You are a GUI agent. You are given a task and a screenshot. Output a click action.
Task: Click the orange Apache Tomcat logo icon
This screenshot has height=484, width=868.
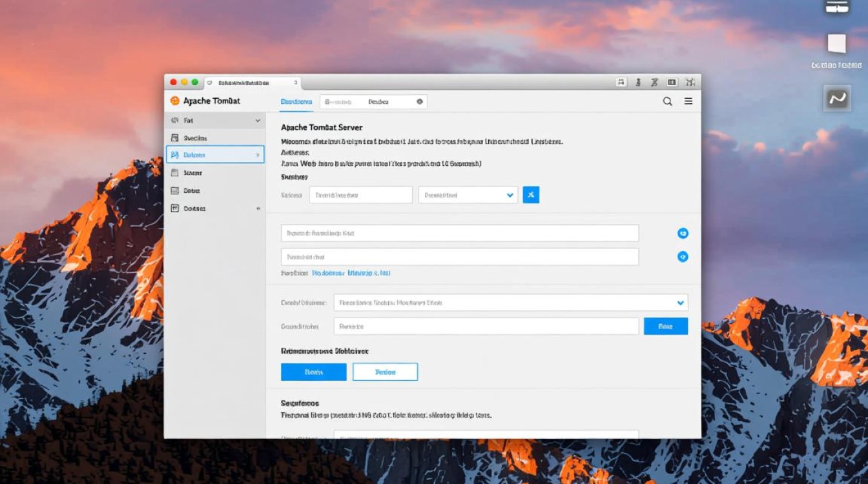click(174, 101)
